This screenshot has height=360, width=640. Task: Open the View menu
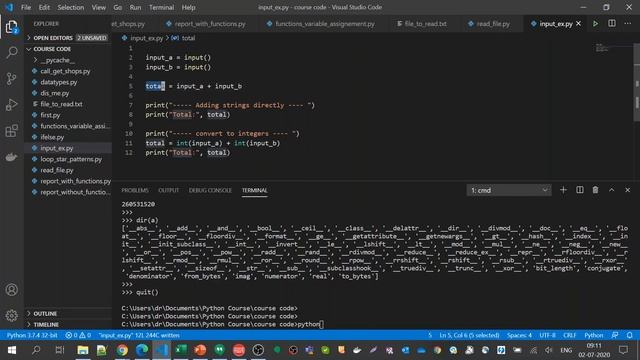tap(98, 7)
